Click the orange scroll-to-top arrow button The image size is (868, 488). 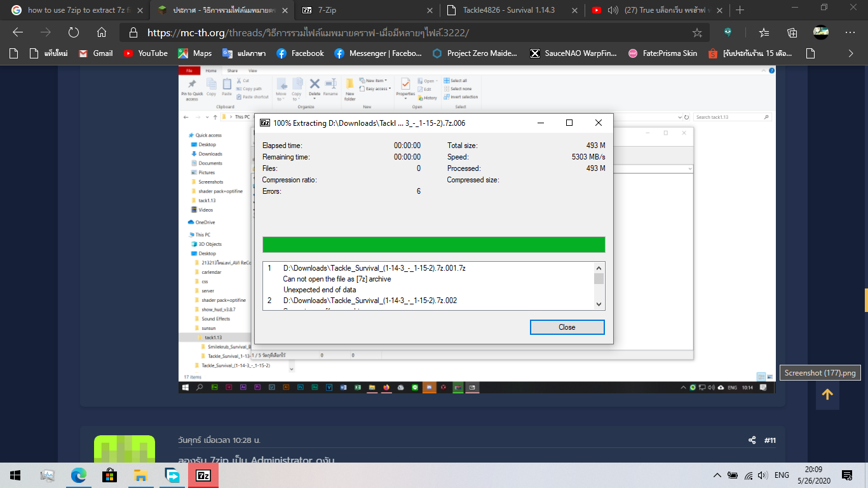point(827,395)
